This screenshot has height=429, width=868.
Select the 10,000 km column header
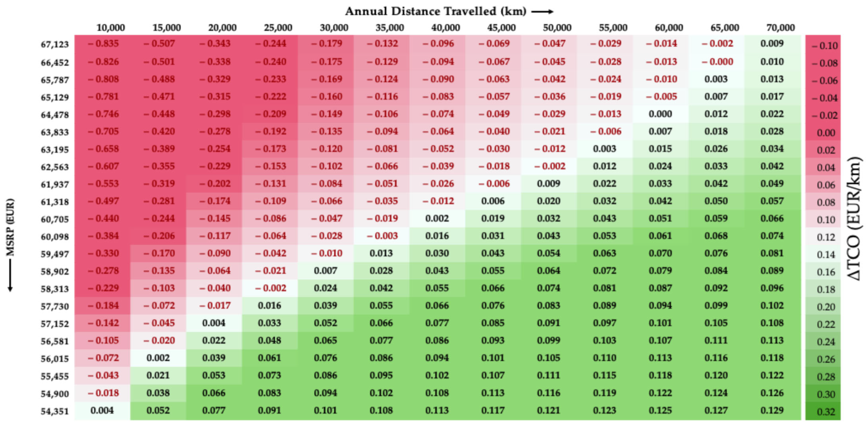(111, 28)
